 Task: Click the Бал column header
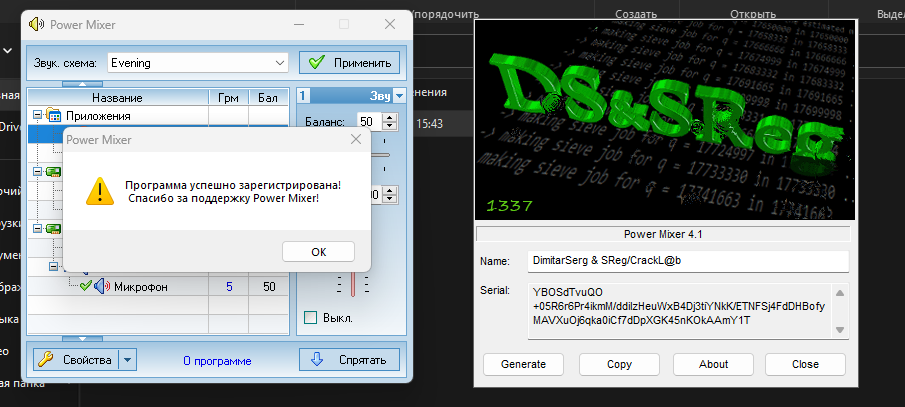(x=268, y=98)
